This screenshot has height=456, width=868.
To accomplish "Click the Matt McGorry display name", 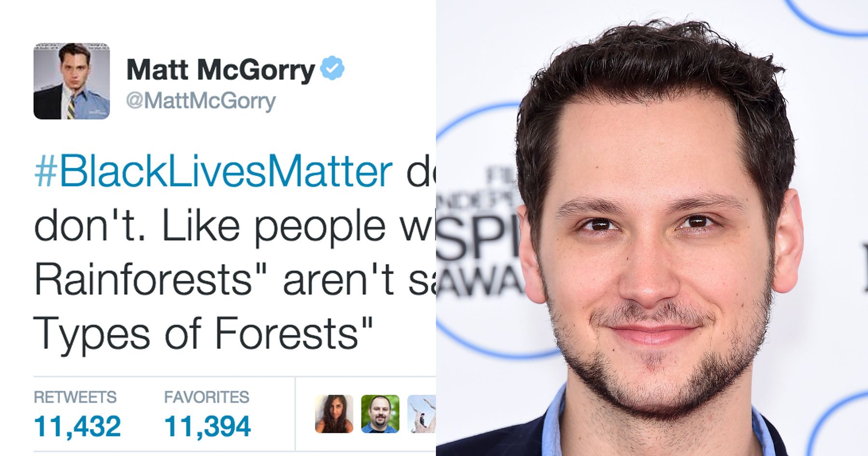I will pos(221,70).
